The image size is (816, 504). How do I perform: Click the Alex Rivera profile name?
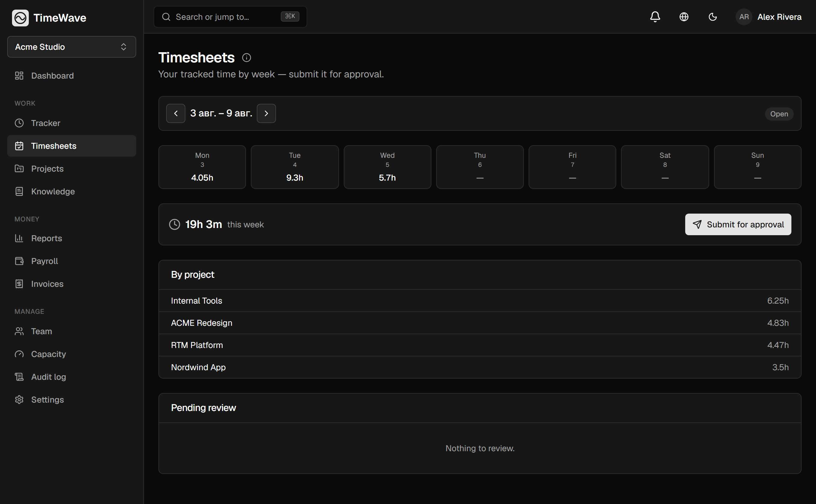(779, 17)
